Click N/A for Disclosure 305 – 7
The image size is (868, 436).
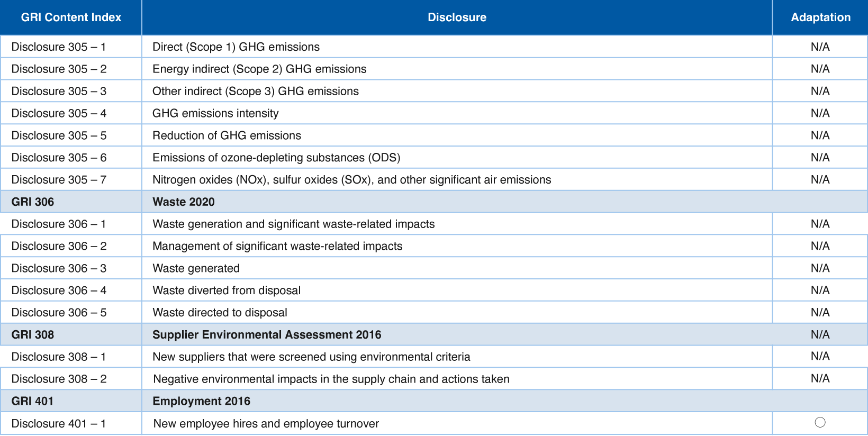point(820,180)
